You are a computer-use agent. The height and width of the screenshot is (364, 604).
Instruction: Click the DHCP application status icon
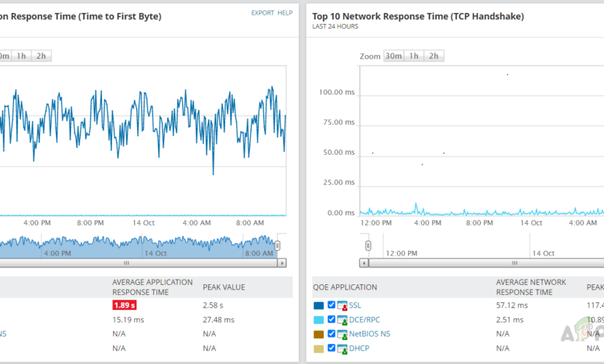click(342, 348)
